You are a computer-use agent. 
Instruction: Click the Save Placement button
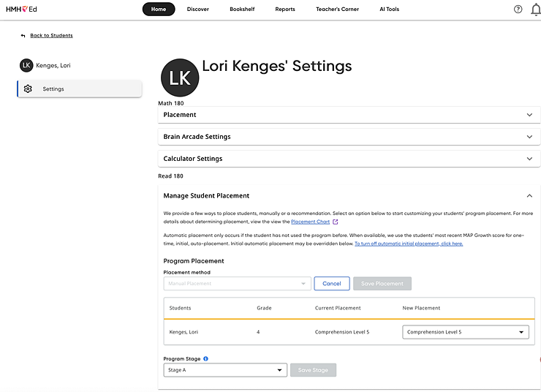tap(382, 284)
